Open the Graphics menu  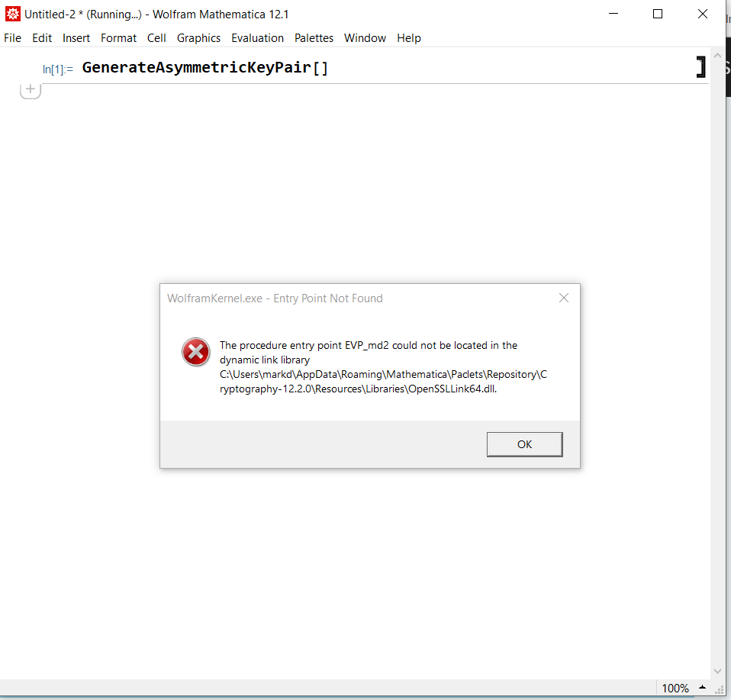[198, 38]
